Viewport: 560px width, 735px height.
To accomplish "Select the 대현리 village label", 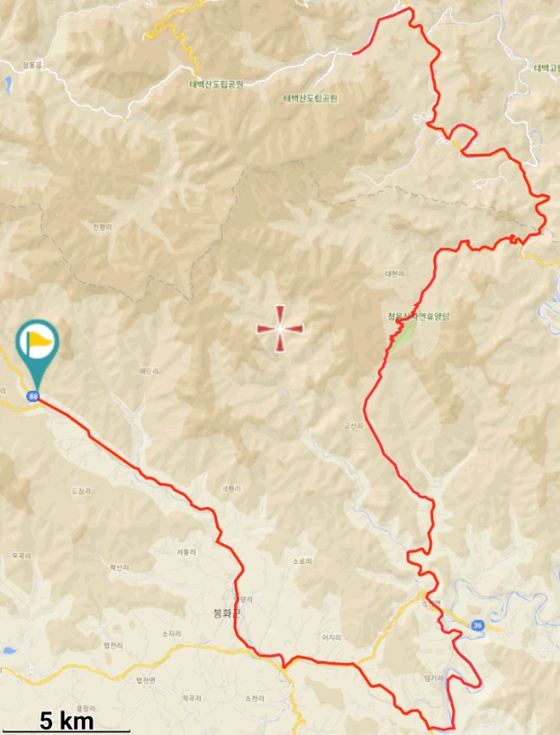I will click(x=394, y=274).
